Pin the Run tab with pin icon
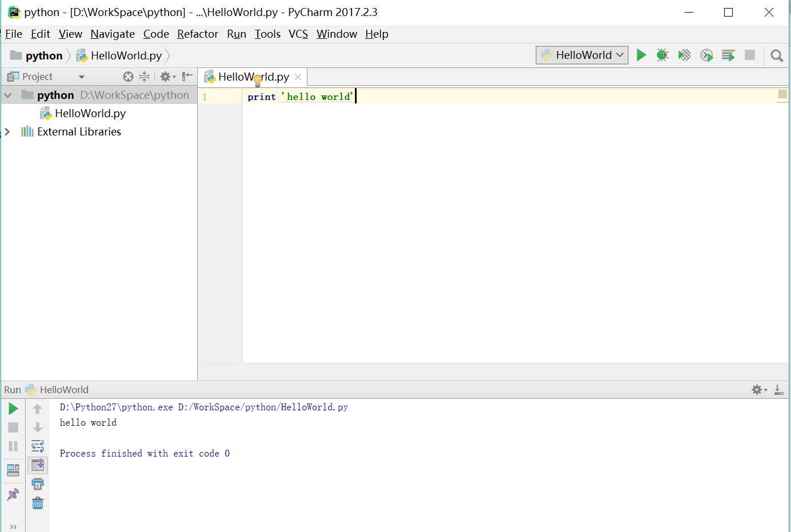This screenshot has width=791, height=532. click(x=13, y=494)
